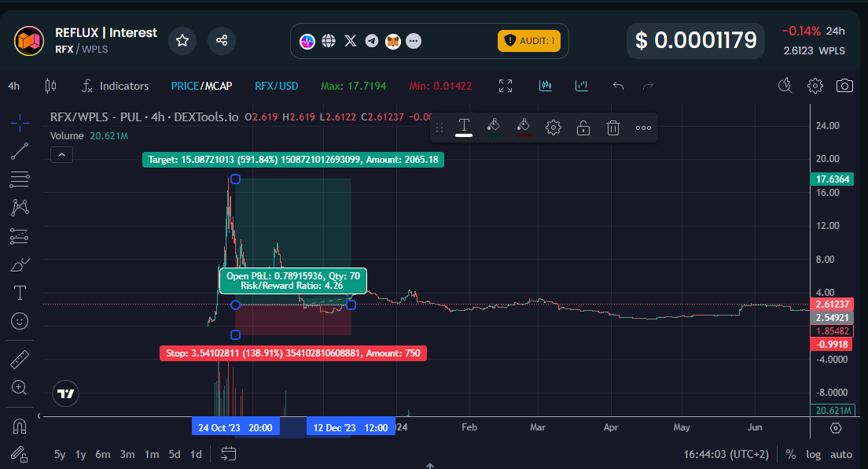Screen dimensions: 868x469
Task: Select the 1m time range
Action: [x=152, y=455]
